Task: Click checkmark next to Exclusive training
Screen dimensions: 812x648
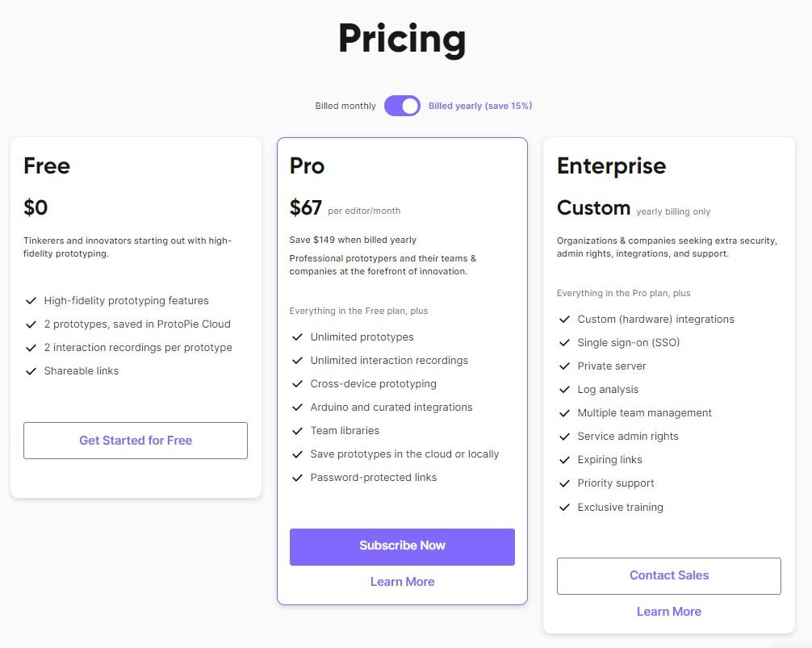Action: 564,508
